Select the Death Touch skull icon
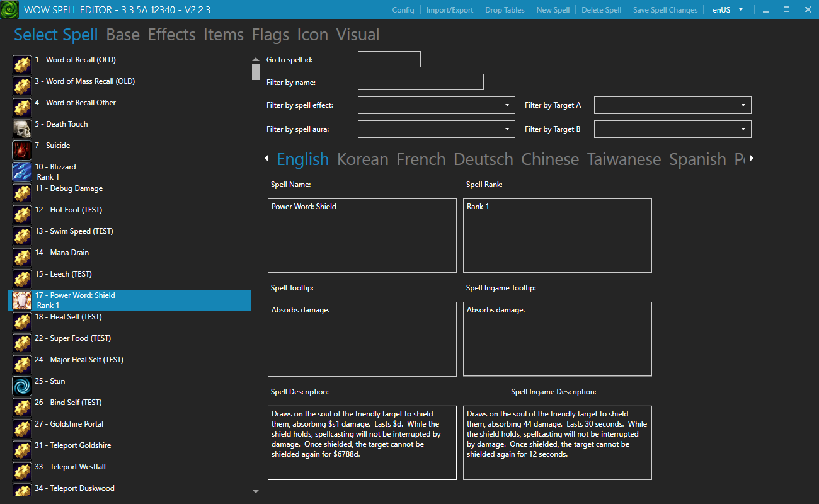This screenshot has height=504, width=819. point(22,129)
